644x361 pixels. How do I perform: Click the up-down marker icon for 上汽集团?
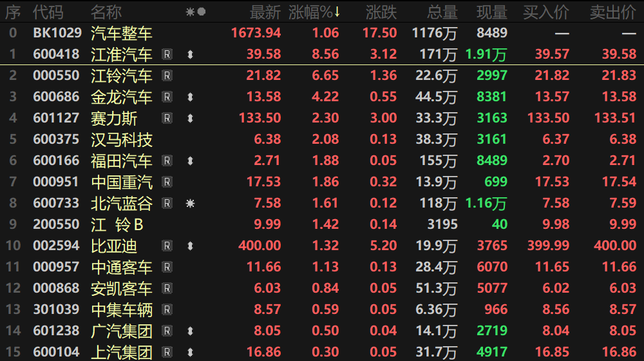click(x=190, y=353)
